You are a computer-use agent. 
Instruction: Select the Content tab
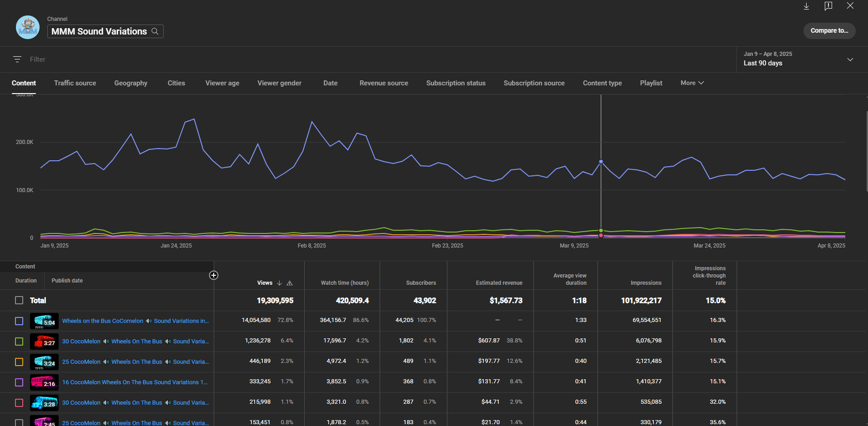(x=24, y=83)
